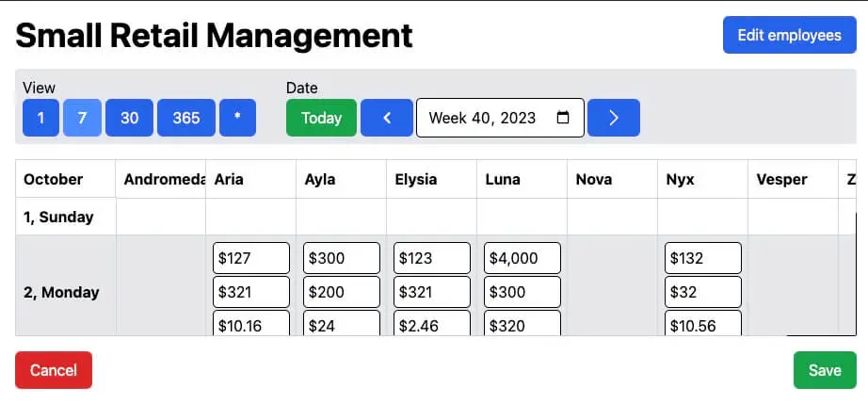This screenshot has height=404, width=868.
Task: Save the changes
Action: point(824,370)
